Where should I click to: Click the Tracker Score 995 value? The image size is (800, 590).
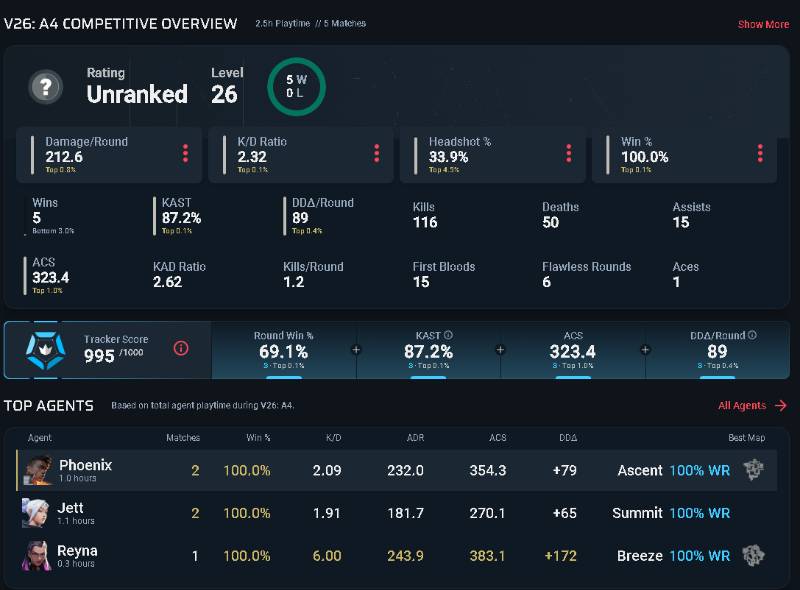pyautogui.click(x=99, y=356)
